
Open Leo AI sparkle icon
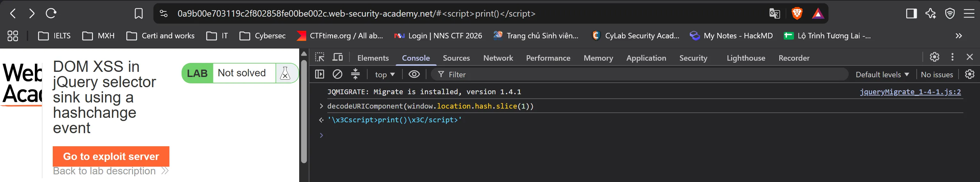(930, 14)
